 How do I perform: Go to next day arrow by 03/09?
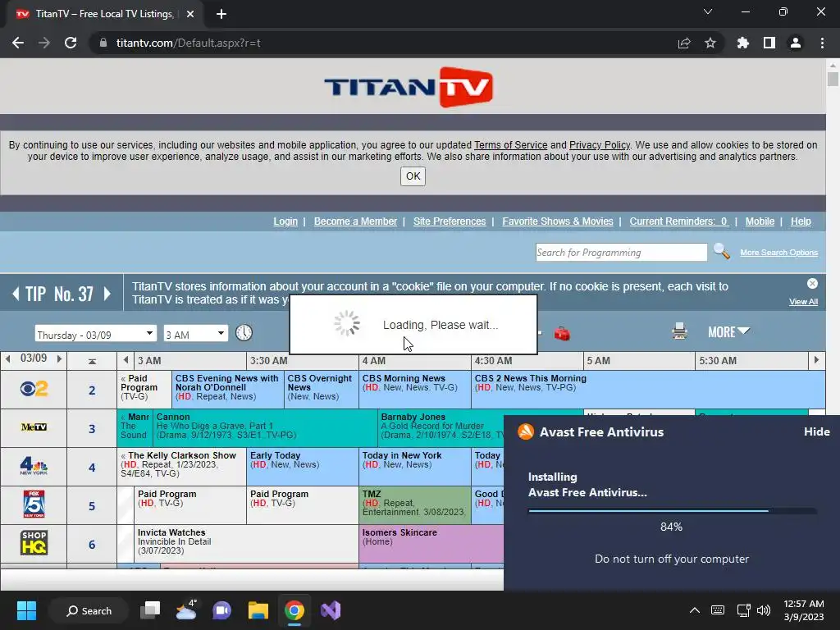[59, 358]
